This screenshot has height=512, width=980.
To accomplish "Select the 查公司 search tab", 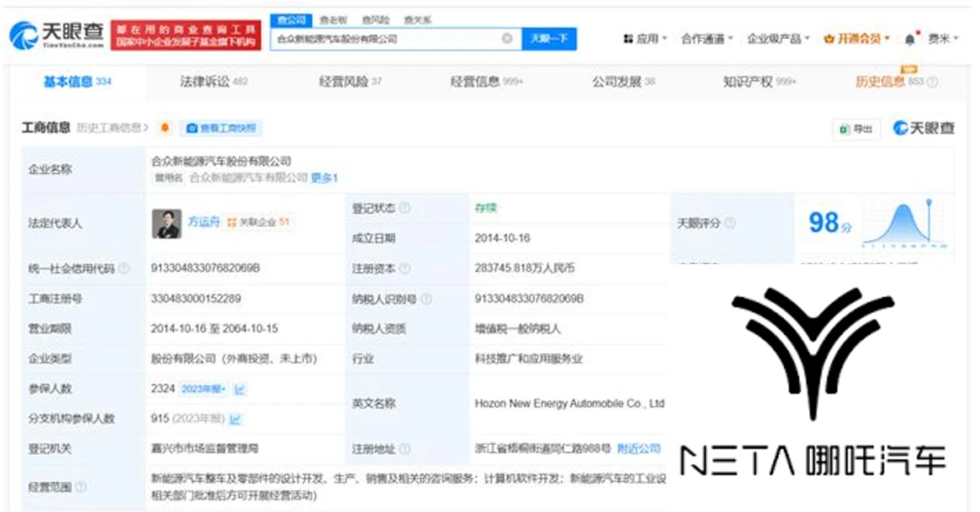I will pos(291,19).
